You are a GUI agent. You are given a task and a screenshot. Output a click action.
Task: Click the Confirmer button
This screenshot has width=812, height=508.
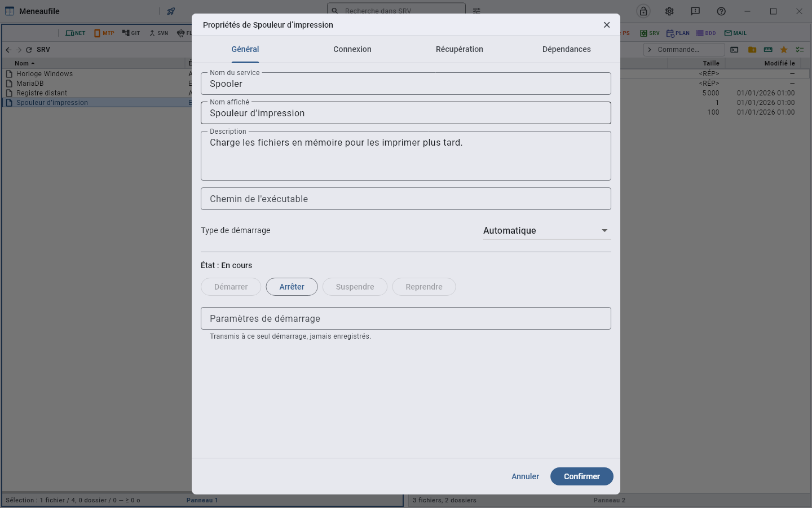582,476
